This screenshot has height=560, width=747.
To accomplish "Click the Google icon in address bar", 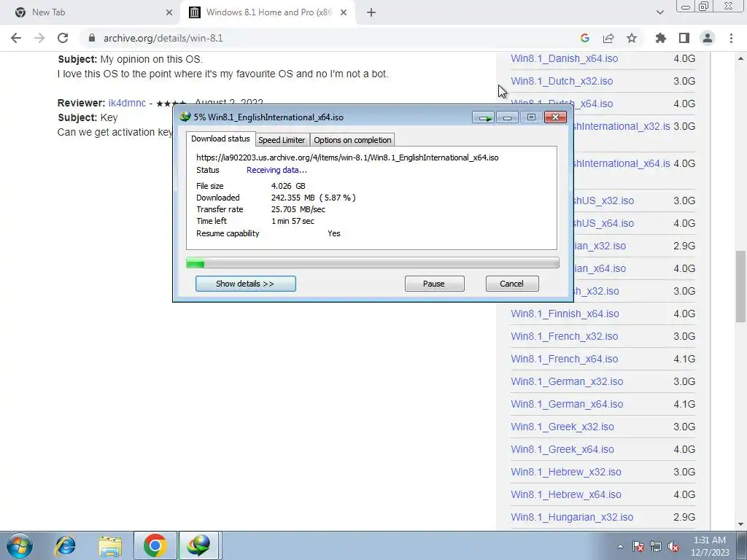I will (x=585, y=38).
